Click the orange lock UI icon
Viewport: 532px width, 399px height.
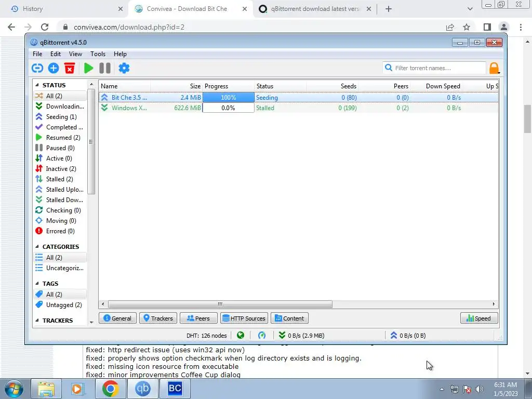point(494,68)
